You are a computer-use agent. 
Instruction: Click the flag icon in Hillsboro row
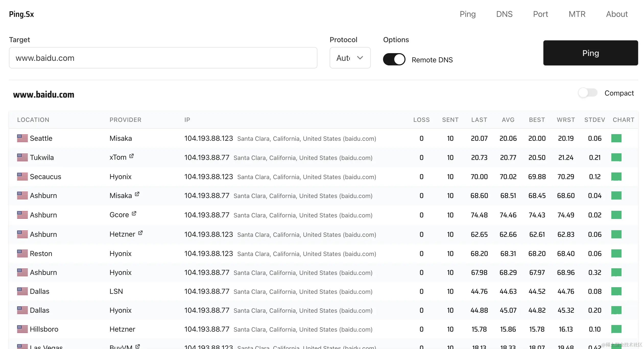pyautogui.click(x=22, y=329)
